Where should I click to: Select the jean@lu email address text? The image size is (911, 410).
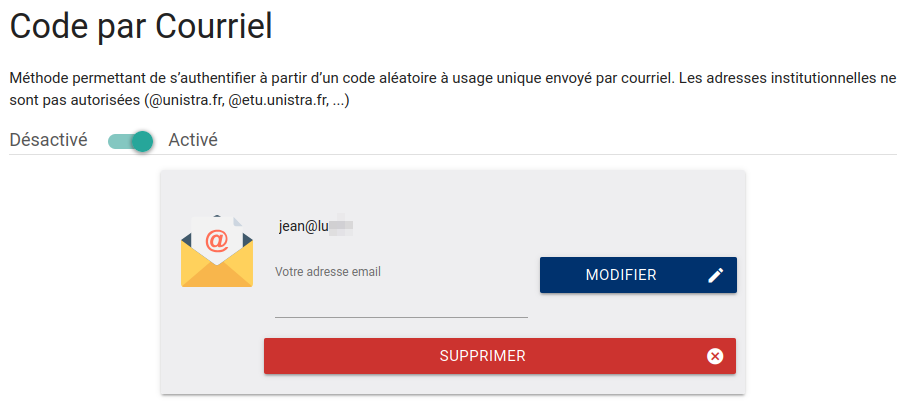[x=304, y=227]
